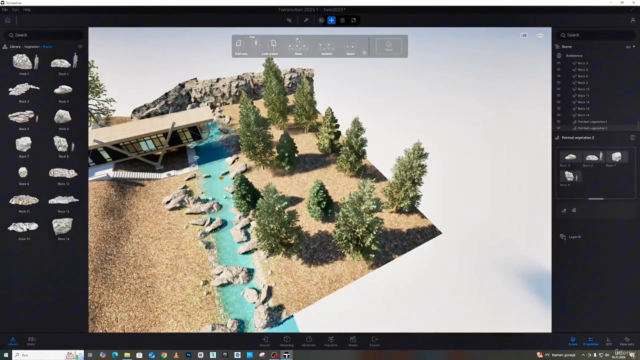This screenshot has width=640, height=360.
Task: Open the Help menu
Action: coord(27,9)
